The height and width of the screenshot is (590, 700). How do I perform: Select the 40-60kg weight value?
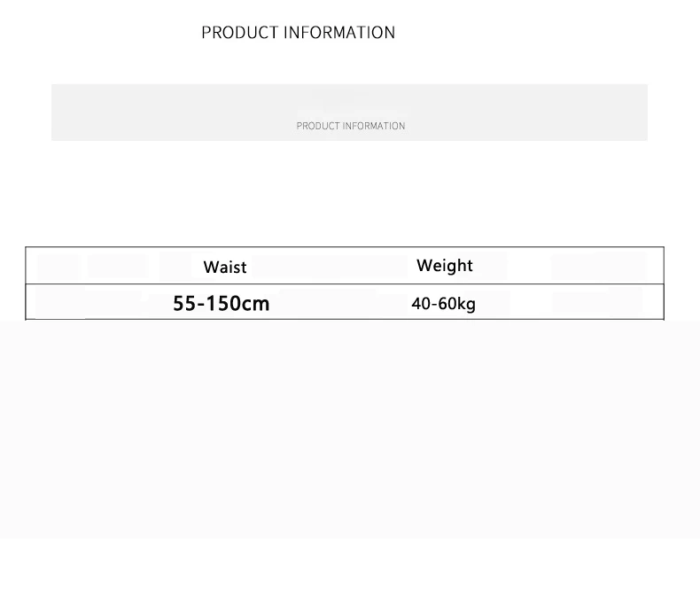[x=443, y=304]
